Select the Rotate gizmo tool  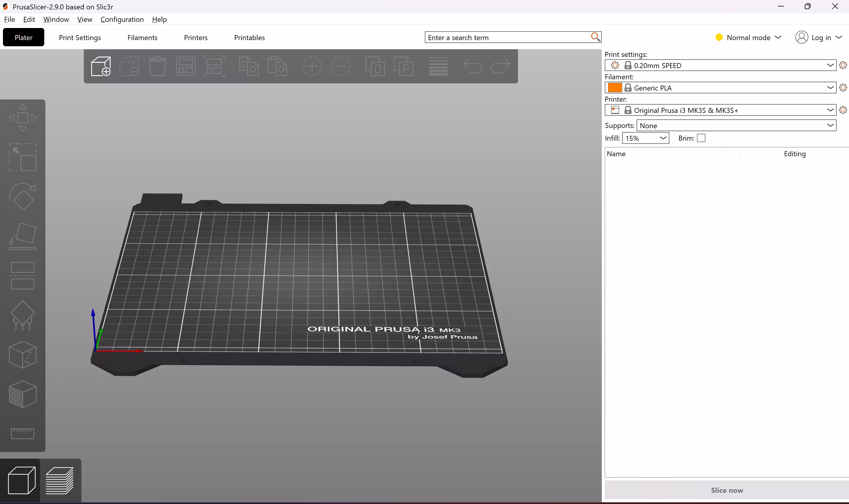point(22,196)
